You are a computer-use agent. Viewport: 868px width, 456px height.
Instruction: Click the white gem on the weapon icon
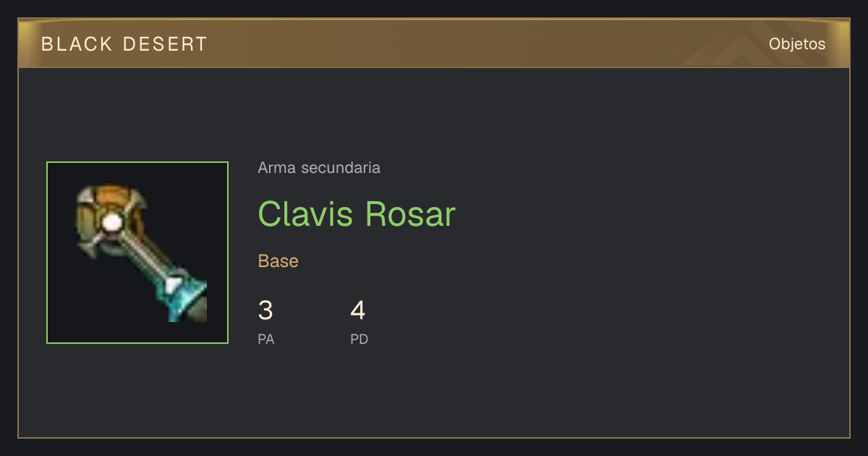tap(111, 223)
